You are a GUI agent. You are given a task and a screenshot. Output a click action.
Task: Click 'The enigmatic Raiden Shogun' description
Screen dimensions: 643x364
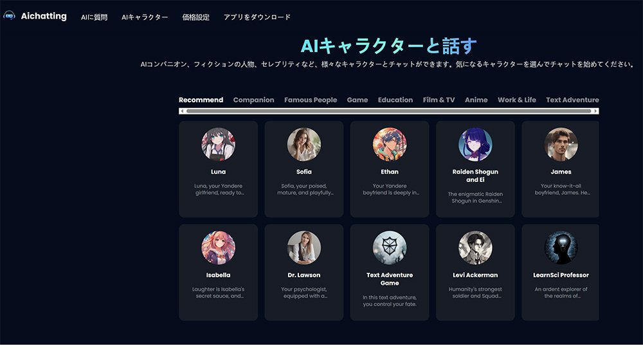pos(475,197)
